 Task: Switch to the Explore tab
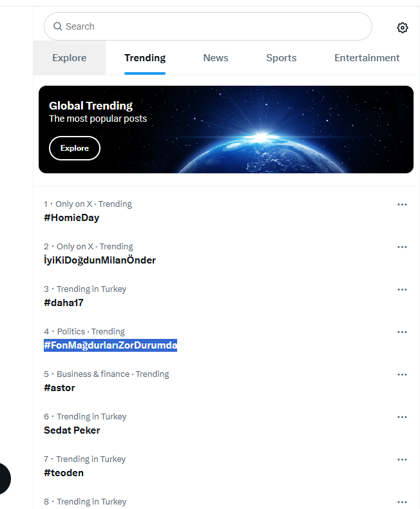[x=70, y=58]
